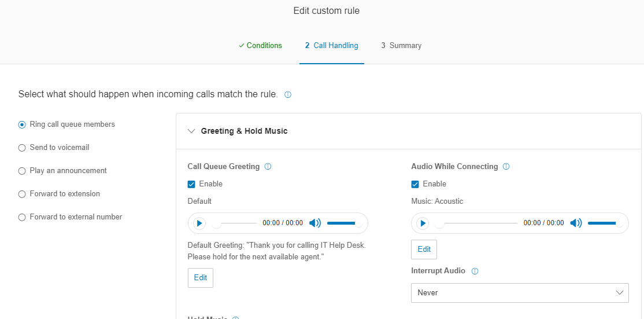Select Ring call queue members option
644x319 pixels.
[66, 124]
